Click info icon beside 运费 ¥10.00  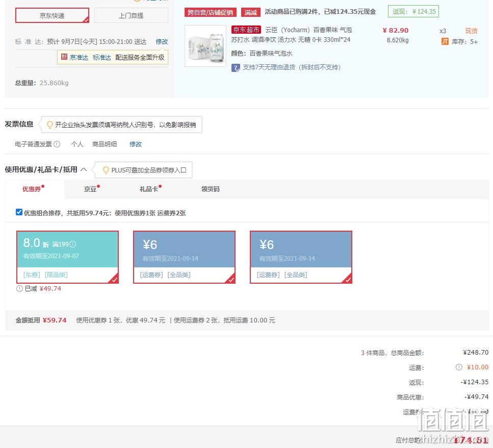coord(459,367)
